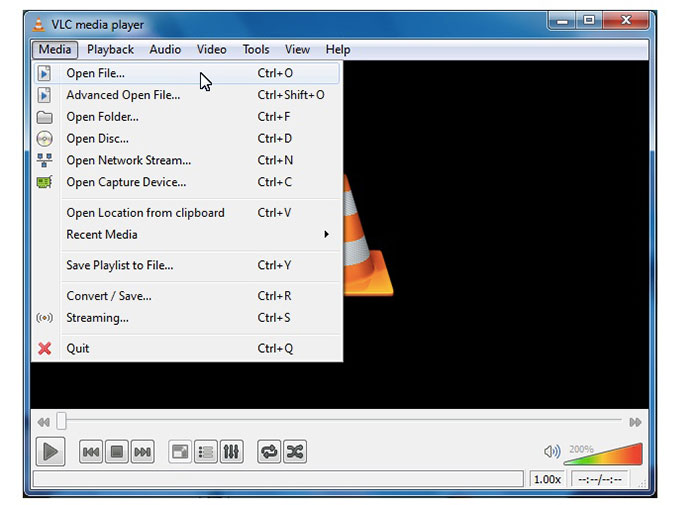The image size is (700, 505).
Task: Click the Ctrl+O shortcut text
Action: [275, 73]
